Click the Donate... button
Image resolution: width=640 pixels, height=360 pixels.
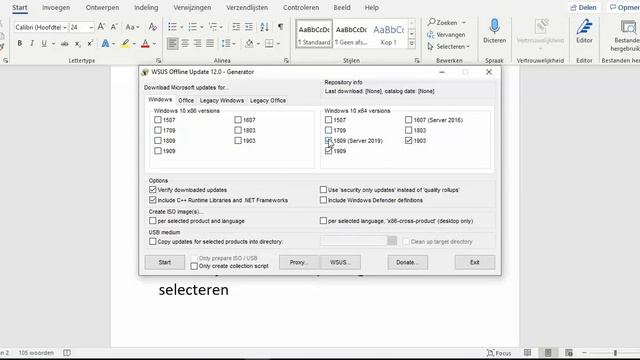click(x=407, y=262)
